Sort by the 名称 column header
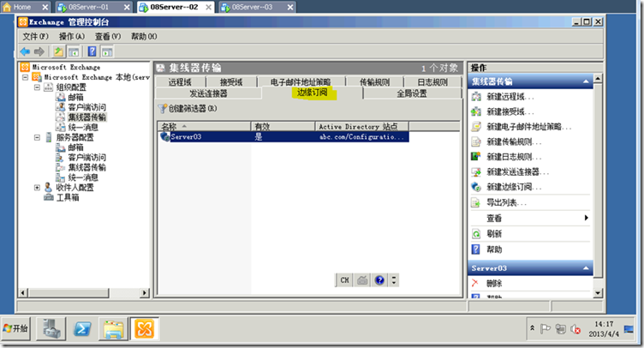 (204, 126)
